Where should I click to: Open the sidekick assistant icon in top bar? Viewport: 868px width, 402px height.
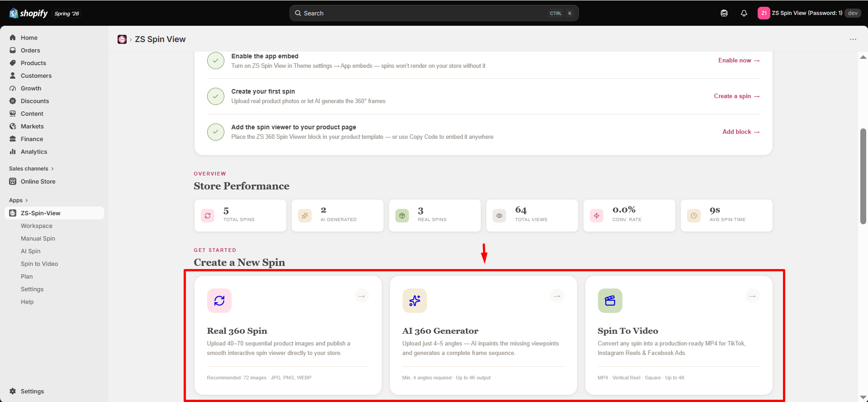(724, 13)
